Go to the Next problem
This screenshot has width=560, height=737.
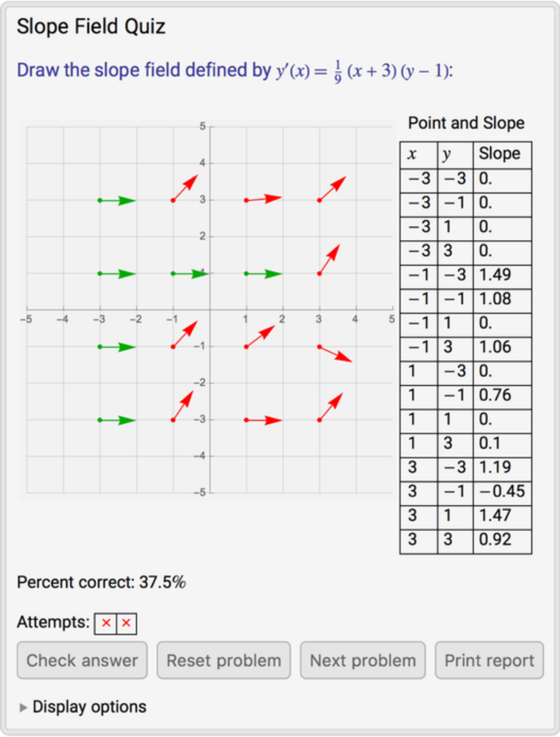pyautogui.click(x=362, y=660)
